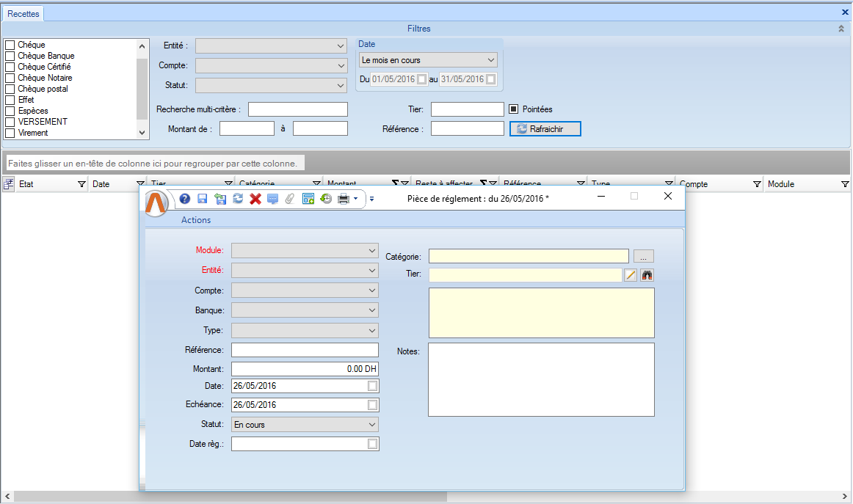Toggle the Pointées checkbox
The height and width of the screenshot is (504, 853).
514,109
